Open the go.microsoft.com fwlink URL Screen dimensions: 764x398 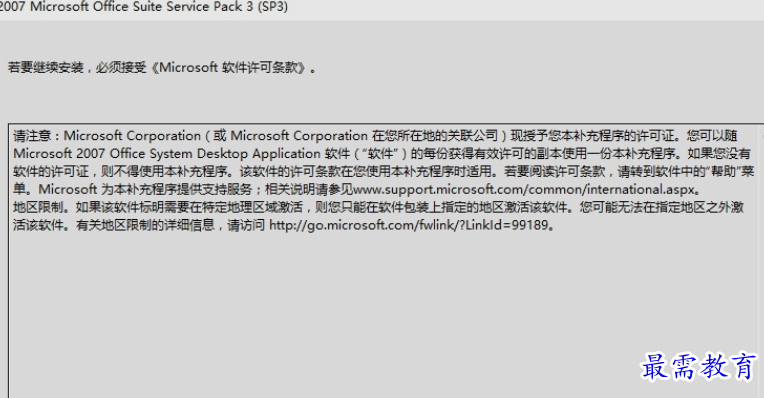point(408,225)
